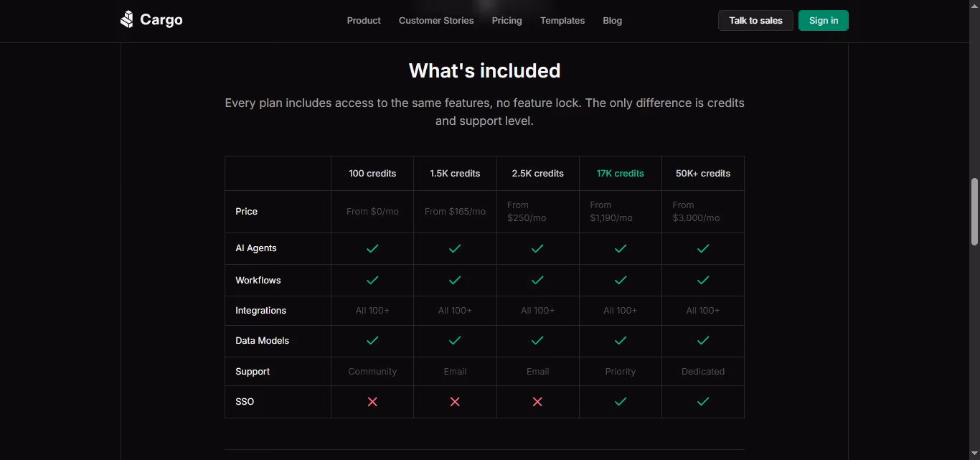Click Workflows checkmark for 17K credits
Screen dimensions: 980x460
point(621,280)
